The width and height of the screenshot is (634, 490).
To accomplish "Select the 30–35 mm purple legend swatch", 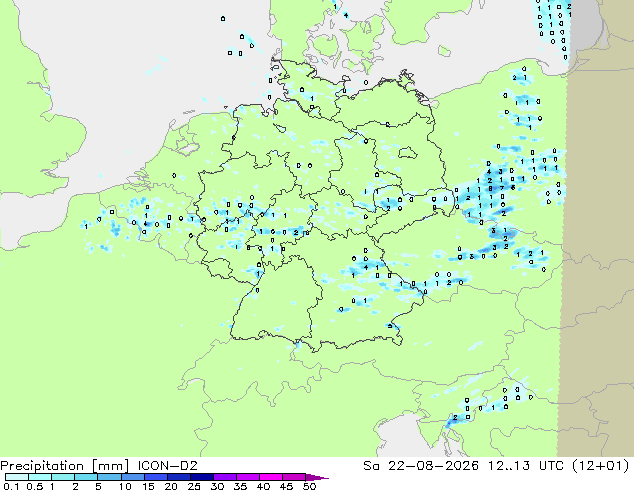I will 224,477.
